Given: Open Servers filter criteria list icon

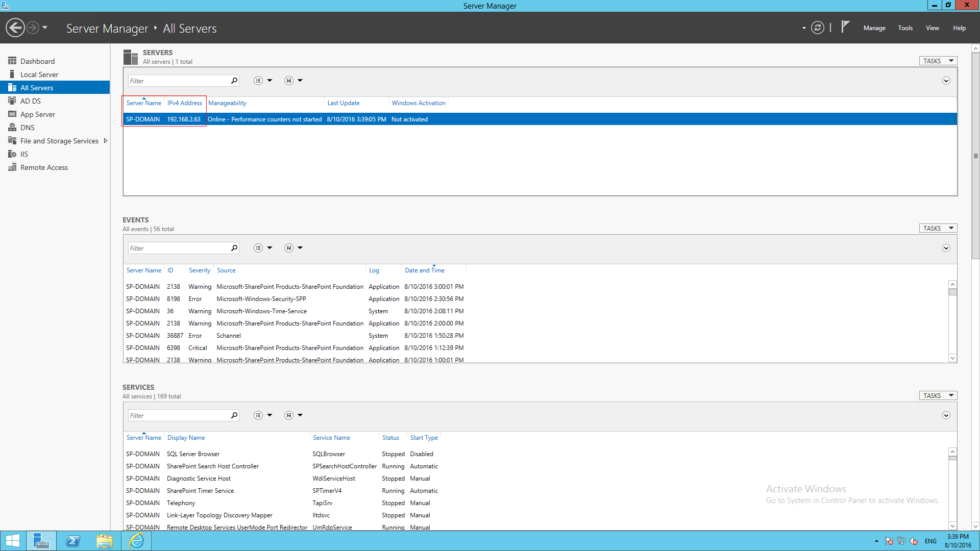Looking at the screenshot, I should [258, 81].
